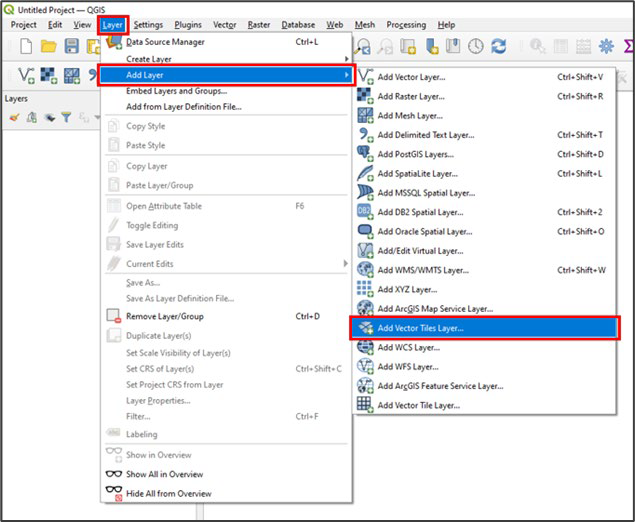
Task: Choose Add XYZ Layer
Action: (x=485, y=290)
